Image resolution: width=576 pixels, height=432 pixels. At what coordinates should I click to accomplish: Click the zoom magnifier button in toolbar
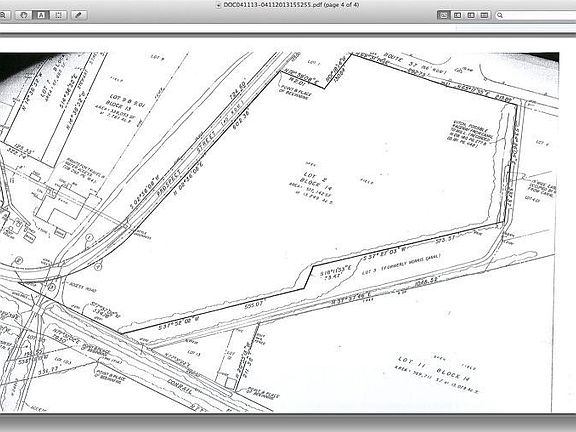4,15
